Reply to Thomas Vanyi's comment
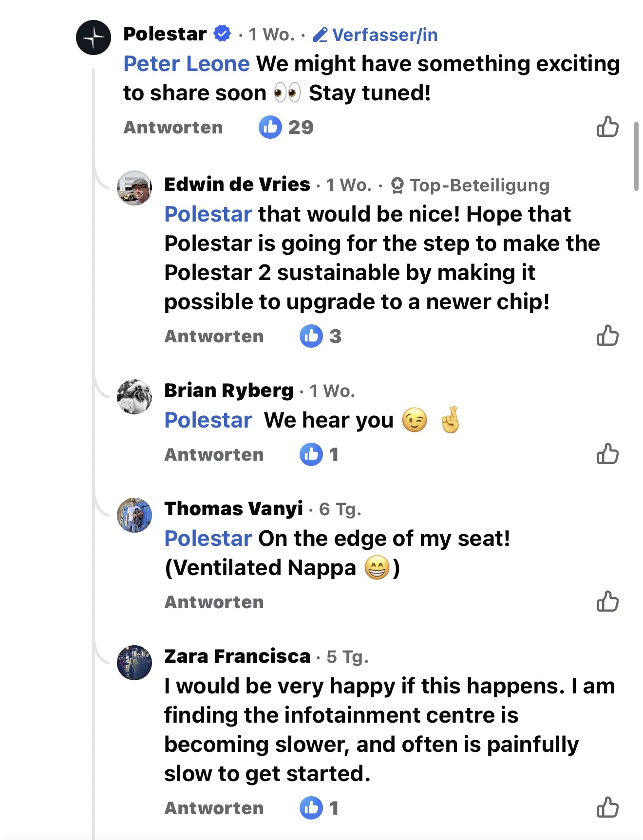643x840 pixels. pyautogui.click(x=214, y=602)
